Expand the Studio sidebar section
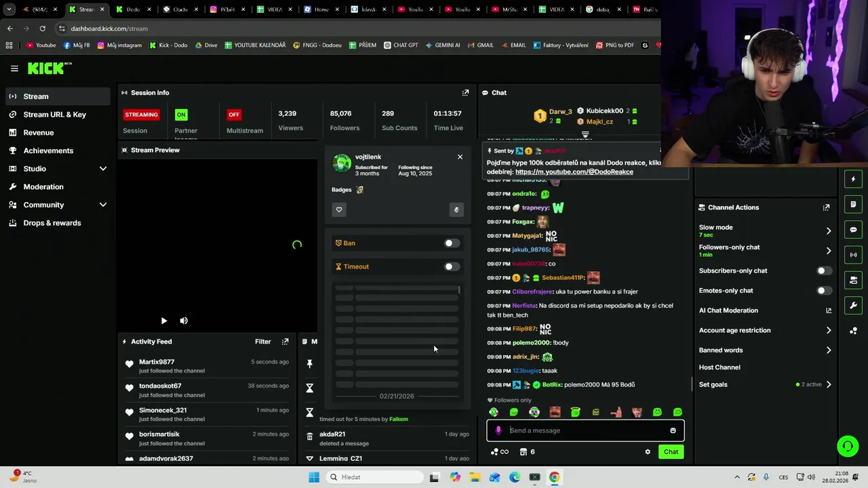868x488 pixels. coord(103,169)
